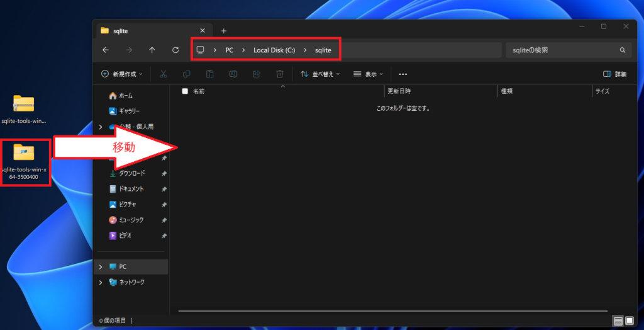The height and width of the screenshot is (330, 644).
Task: Toggle the 詳細 details pane button
Action: 614,74
